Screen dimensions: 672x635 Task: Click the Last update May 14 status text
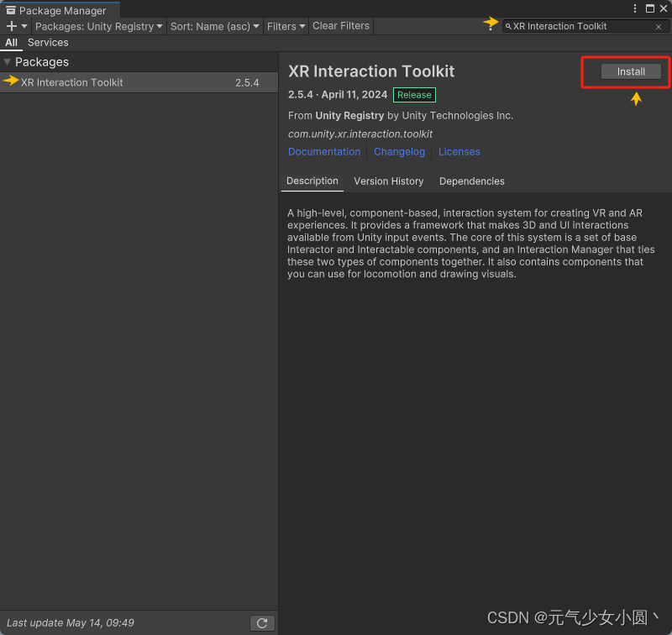pyautogui.click(x=71, y=622)
